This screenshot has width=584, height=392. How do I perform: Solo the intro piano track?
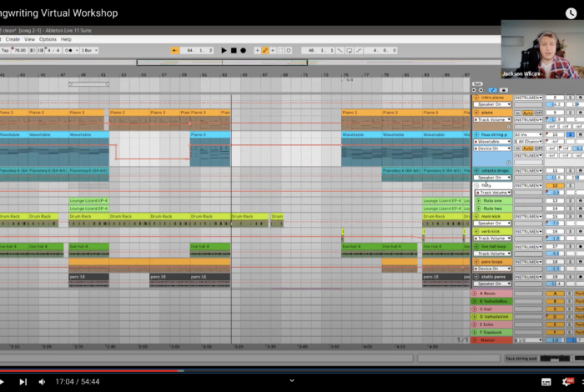(x=570, y=98)
